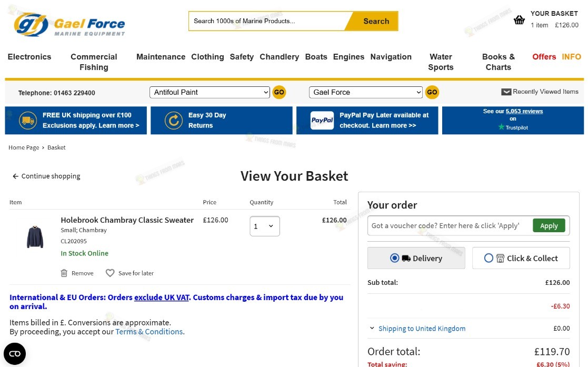Click the Recently Viewed Items envelope icon

[x=506, y=92]
